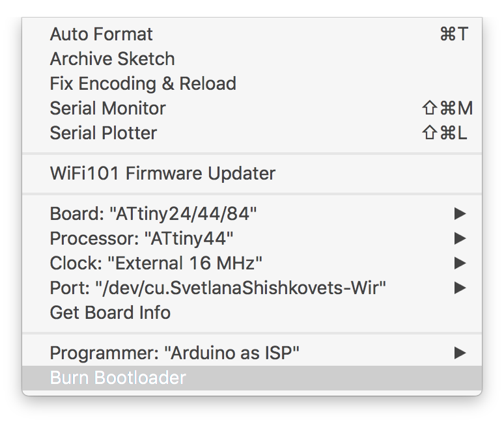The image size is (504, 423).
Task: Select Auto Format menu item
Action: pos(252,34)
